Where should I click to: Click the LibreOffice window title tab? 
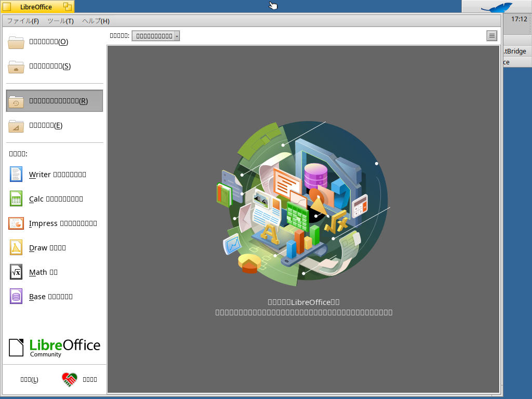click(36, 7)
